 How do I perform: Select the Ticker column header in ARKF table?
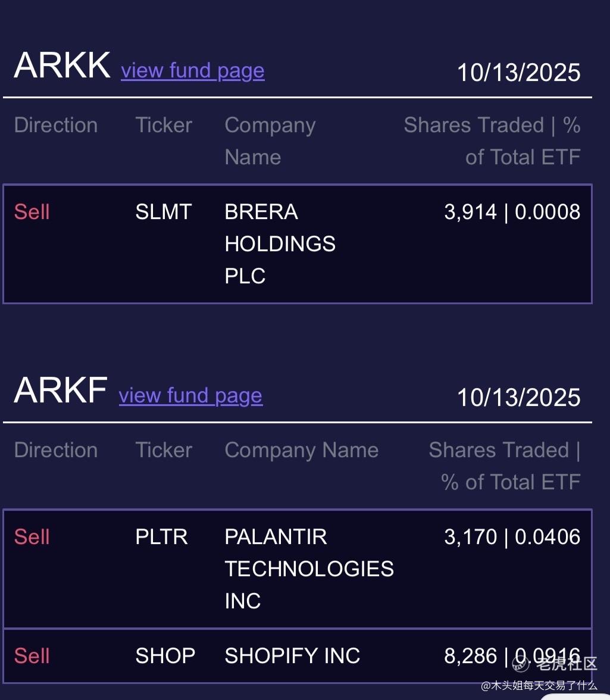click(x=164, y=451)
